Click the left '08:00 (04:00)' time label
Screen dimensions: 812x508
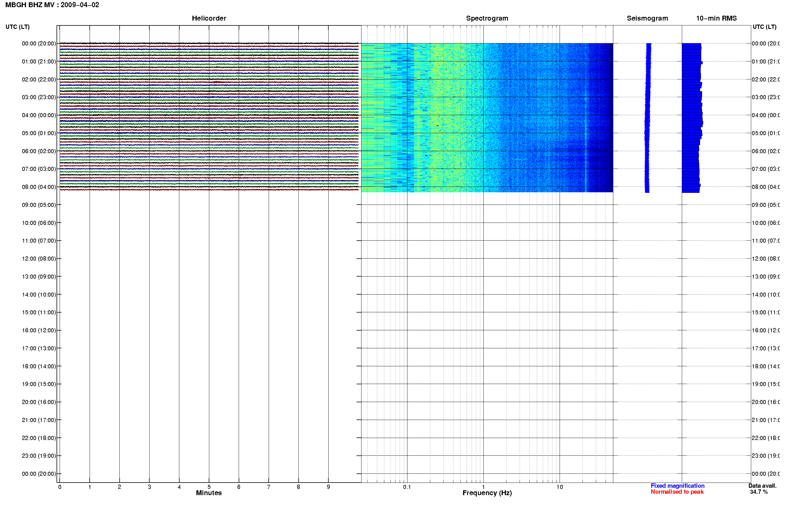39,187
